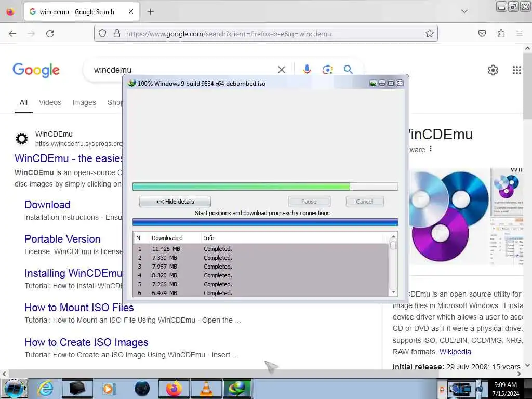Image resolution: width=532 pixels, height=399 pixels.
Task: Open the Wikipedia link in knowledge panel
Action: (455, 352)
